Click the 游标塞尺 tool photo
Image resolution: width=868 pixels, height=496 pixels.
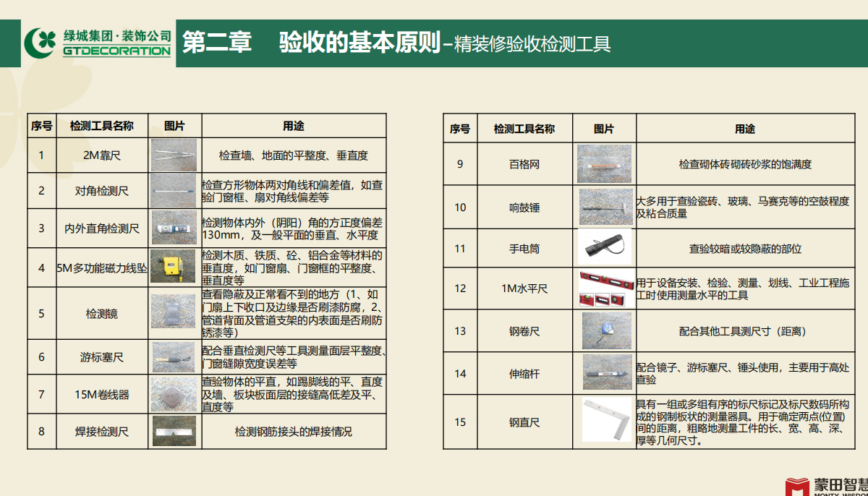click(174, 357)
